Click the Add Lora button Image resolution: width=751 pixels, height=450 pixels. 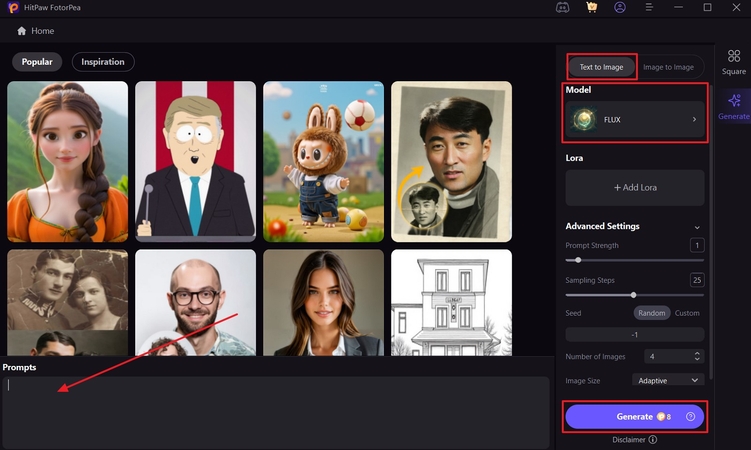point(635,188)
